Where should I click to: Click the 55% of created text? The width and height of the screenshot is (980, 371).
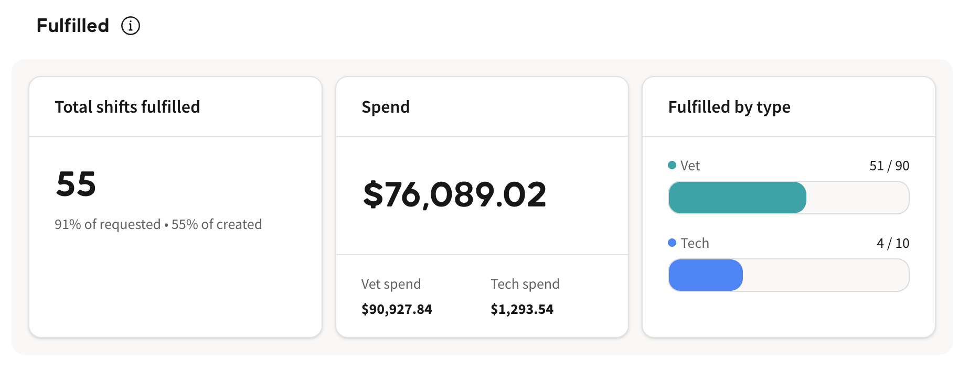[217, 224]
